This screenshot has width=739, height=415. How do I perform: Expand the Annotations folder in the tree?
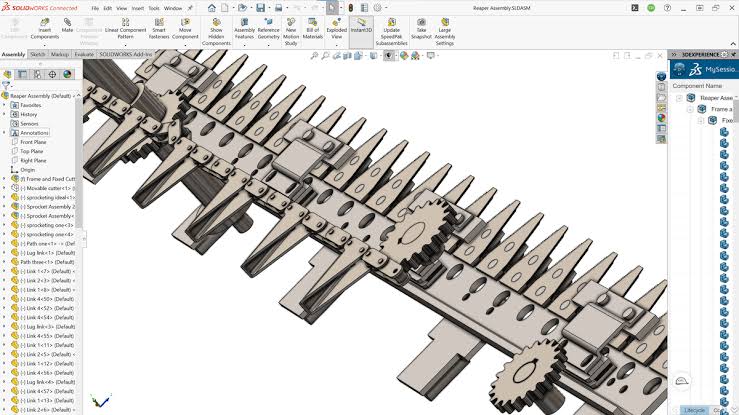(x=4, y=133)
